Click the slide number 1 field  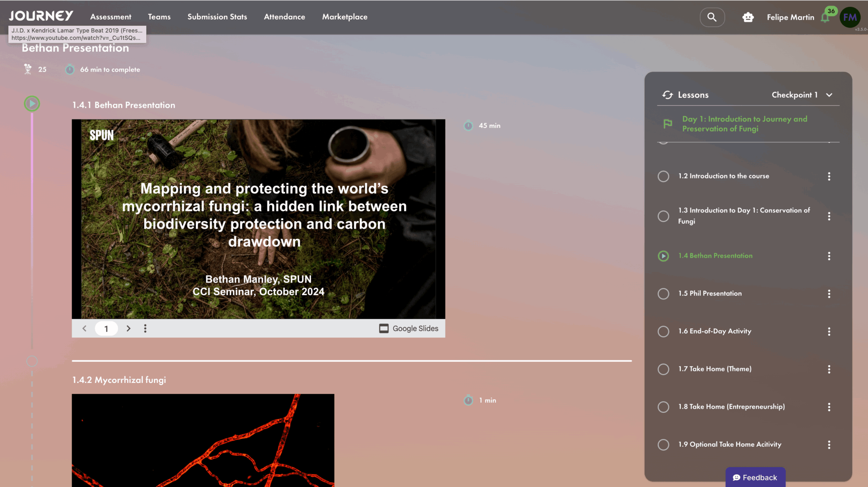point(106,328)
